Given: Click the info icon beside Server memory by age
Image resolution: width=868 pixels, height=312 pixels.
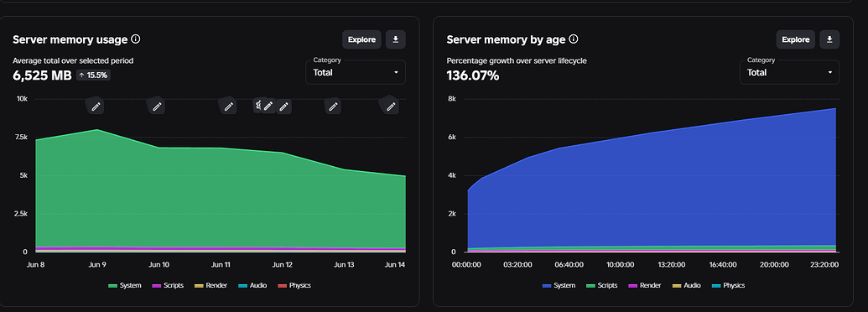Looking at the screenshot, I should tap(574, 39).
